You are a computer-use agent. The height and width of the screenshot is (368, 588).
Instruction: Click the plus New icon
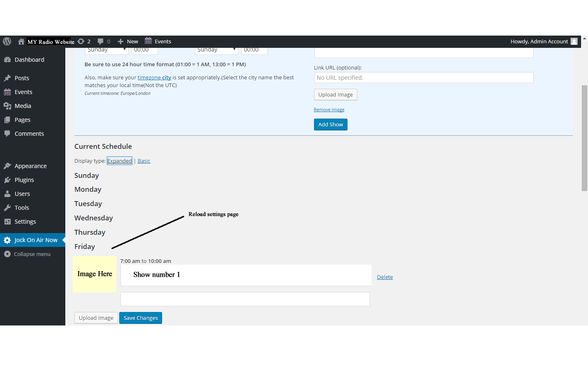(120, 42)
